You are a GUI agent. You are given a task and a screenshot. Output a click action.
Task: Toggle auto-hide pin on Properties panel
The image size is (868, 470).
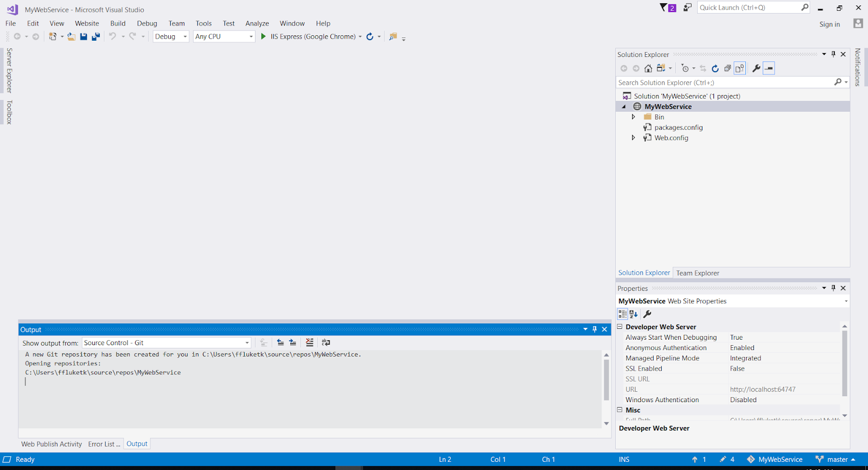[834, 288]
